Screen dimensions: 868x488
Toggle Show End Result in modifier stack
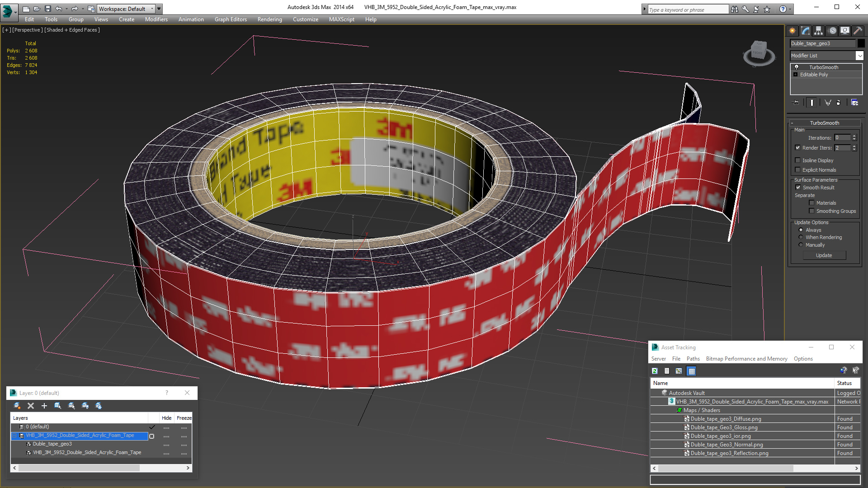812,103
